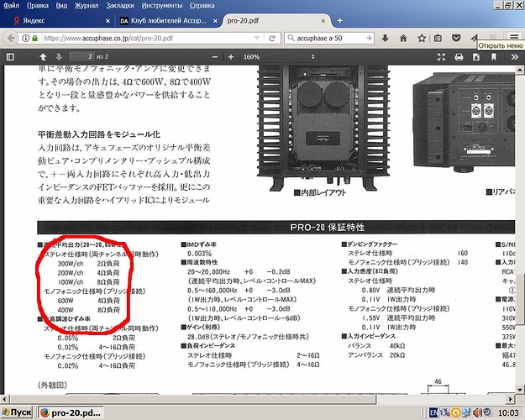Image resolution: width=525 pixels, height=420 pixels.
Task: Open the Инструменты menu
Action: pos(162,5)
